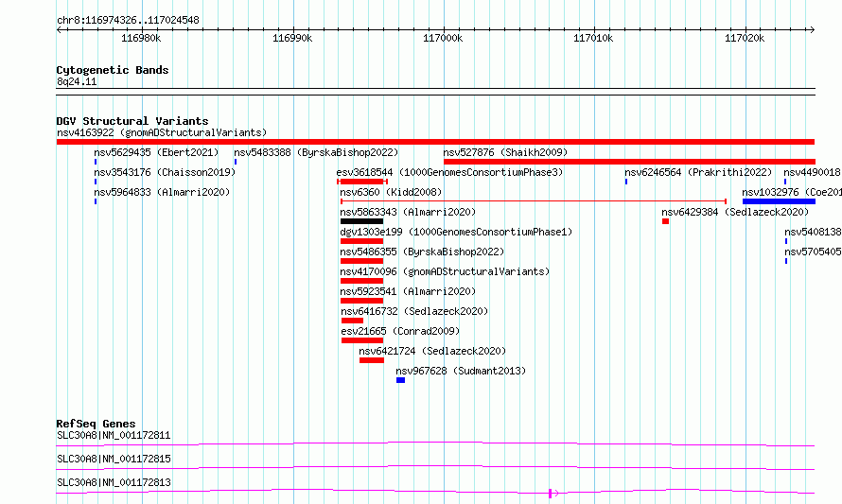Image resolution: width=842 pixels, height=504 pixels.
Task: Open variant nsv5964833 (Almarri2020)
Action: 162,192
